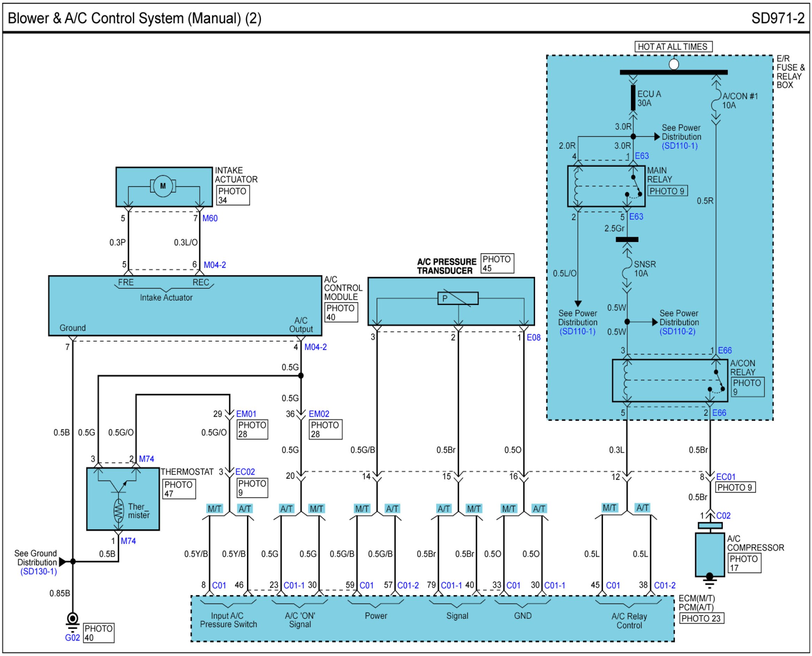Open the SD110-2 power distribution link
The height and width of the screenshot is (656, 812).
pyautogui.click(x=677, y=331)
